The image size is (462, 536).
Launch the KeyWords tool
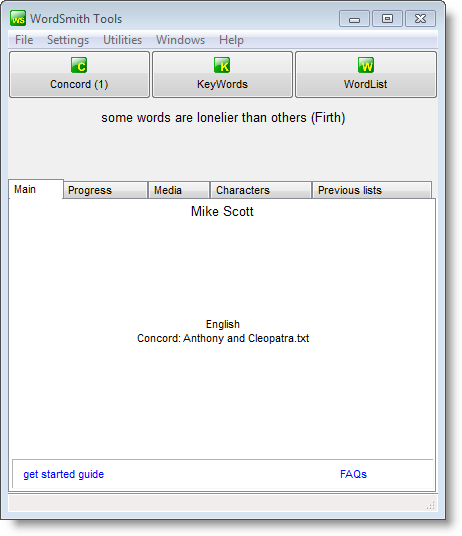click(x=222, y=75)
